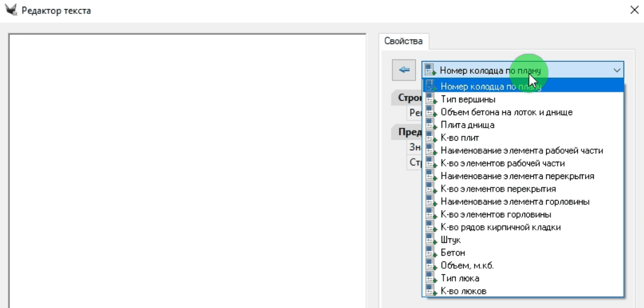Click the field icon beside 'Штук'
The width and height of the screenshot is (644, 308).
pyautogui.click(x=431, y=240)
